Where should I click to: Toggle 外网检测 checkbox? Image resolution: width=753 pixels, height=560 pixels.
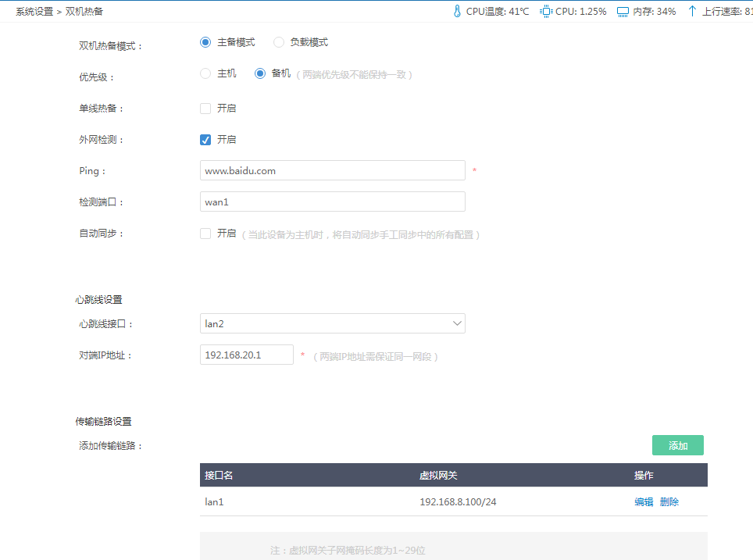click(205, 140)
